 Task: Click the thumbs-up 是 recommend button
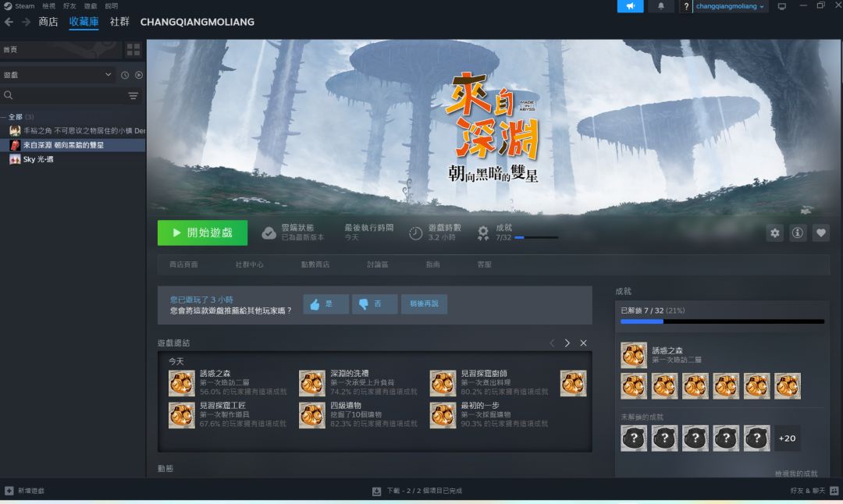(x=325, y=304)
